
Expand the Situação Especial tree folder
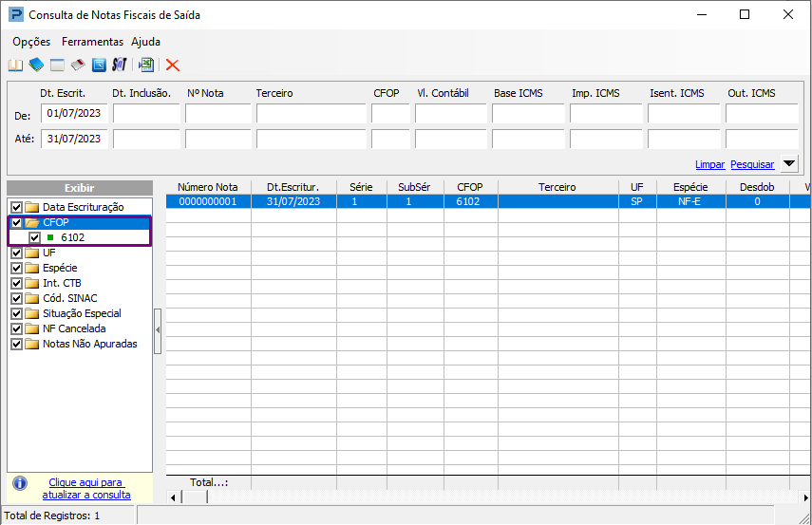tap(32, 313)
